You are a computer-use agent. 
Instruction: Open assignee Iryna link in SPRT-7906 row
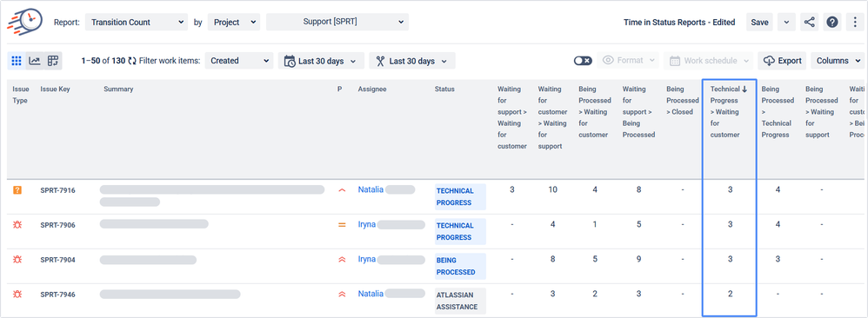point(366,224)
